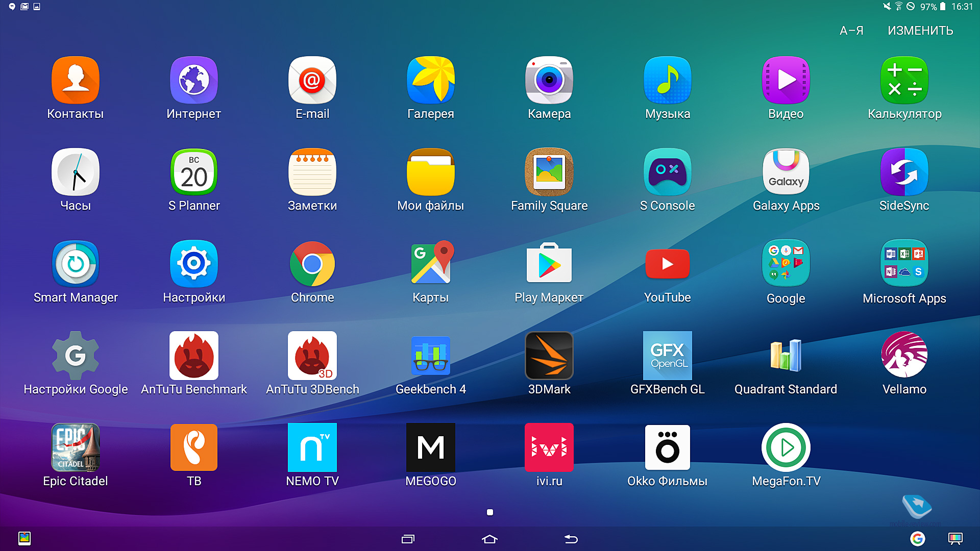Tap the battery status icon

pyautogui.click(x=943, y=7)
